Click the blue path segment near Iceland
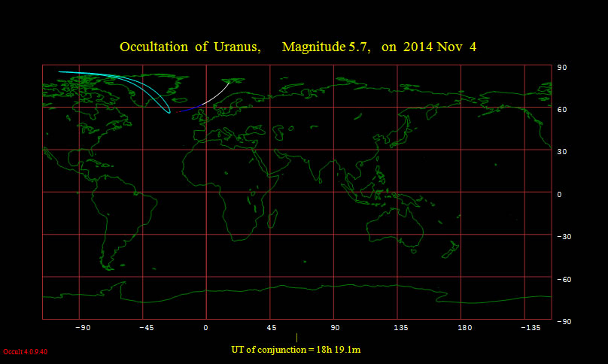This screenshot has width=608, height=364. coord(192,108)
